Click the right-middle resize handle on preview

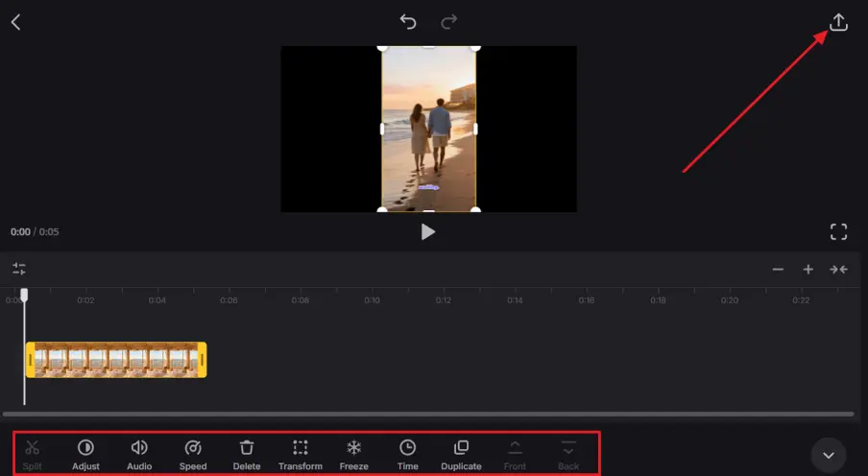[476, 129]
